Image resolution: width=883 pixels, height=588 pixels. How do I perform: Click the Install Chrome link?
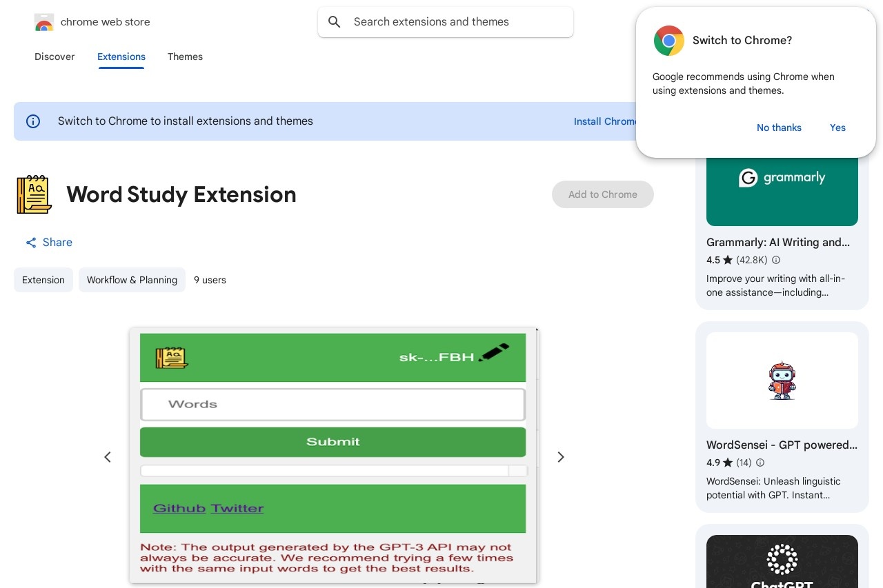(606, 121)
